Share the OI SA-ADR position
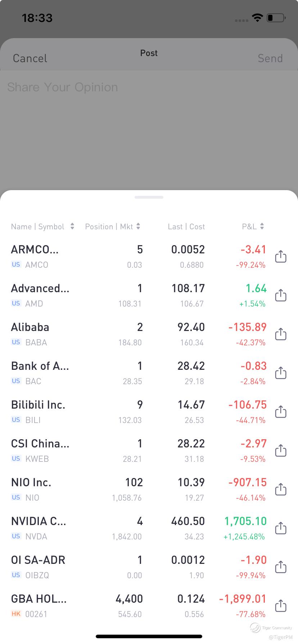The width and height of the screenshot is (298, 644). click(281, 567)
